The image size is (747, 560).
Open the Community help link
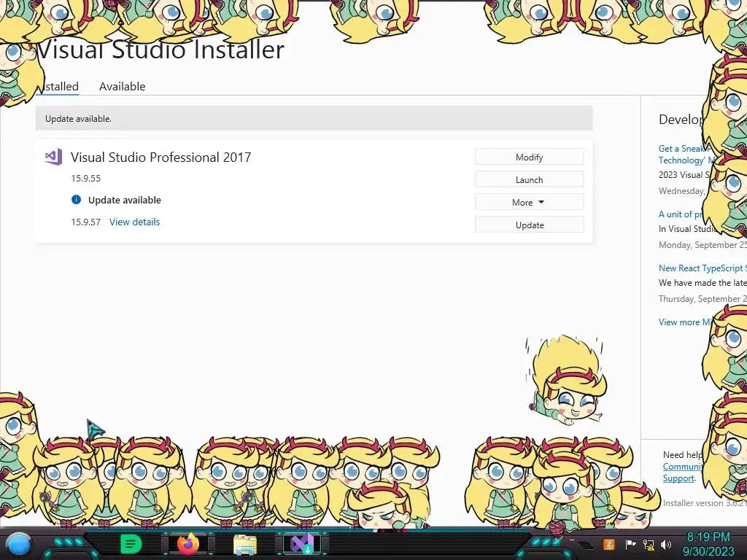click(683, 467)
